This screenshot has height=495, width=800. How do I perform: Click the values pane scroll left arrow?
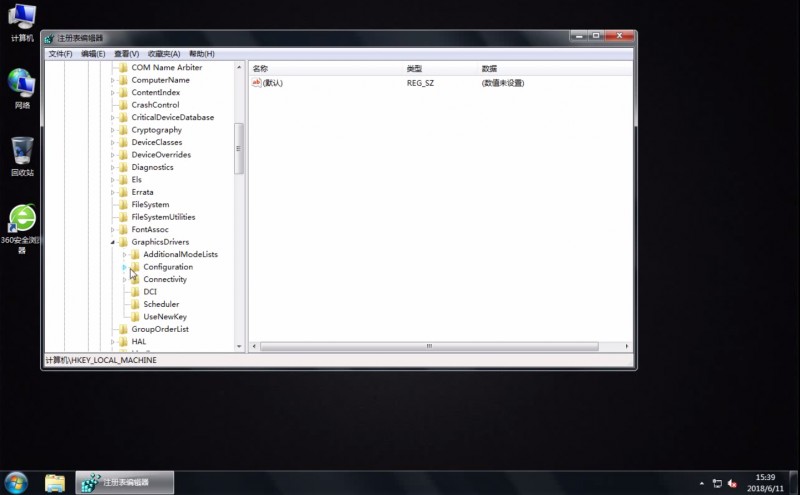point(254,346)
